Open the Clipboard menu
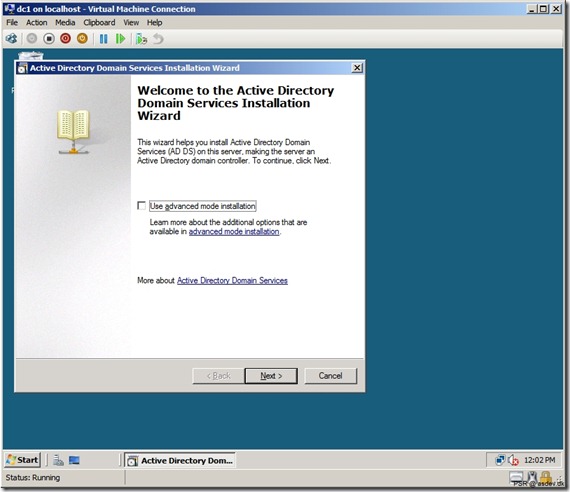Viewport: 570px width, 492px height. point(99,23)
